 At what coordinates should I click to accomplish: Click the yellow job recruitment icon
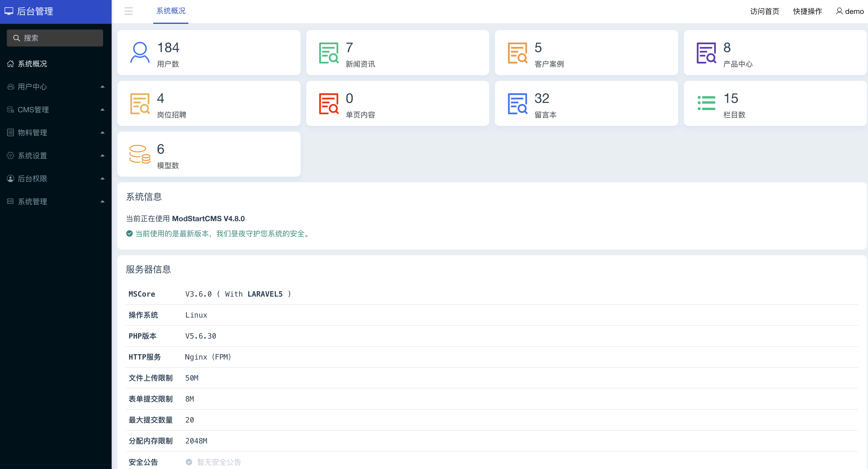click(139, 103)
